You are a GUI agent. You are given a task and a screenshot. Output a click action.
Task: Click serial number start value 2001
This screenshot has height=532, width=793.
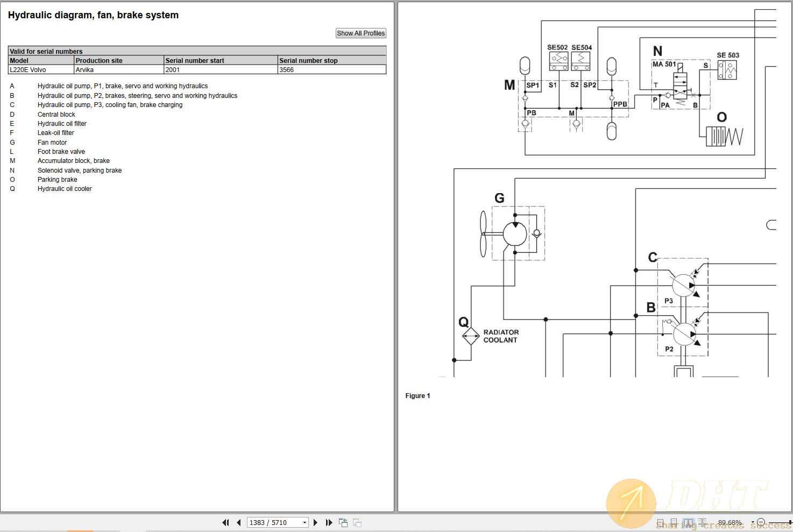pyautogui.click(x=221, y=69)
